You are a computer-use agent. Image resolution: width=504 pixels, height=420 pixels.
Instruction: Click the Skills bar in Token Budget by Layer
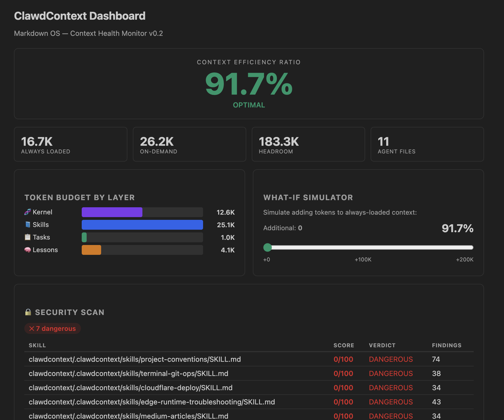click(x=142, y=224)
